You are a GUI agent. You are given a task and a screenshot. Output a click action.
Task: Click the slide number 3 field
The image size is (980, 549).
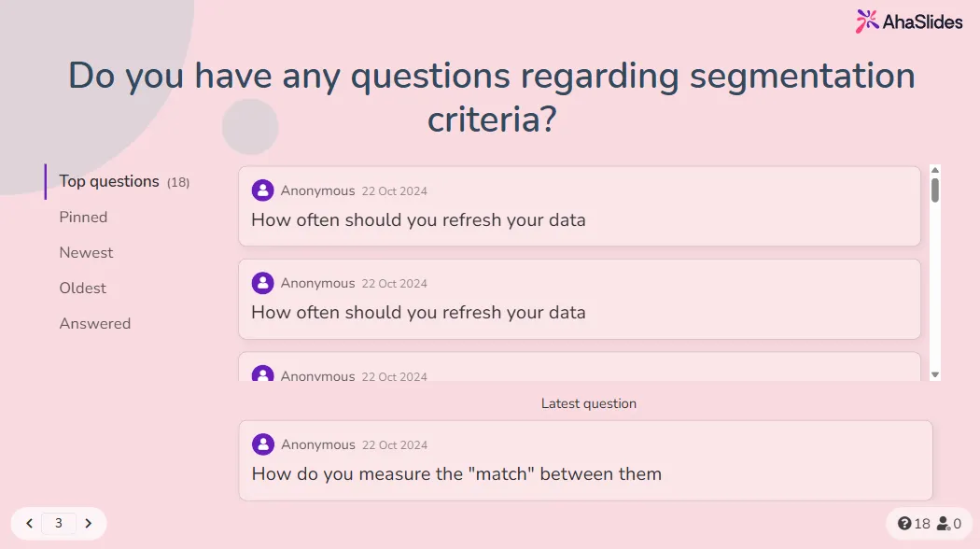(x=59, y=524)
